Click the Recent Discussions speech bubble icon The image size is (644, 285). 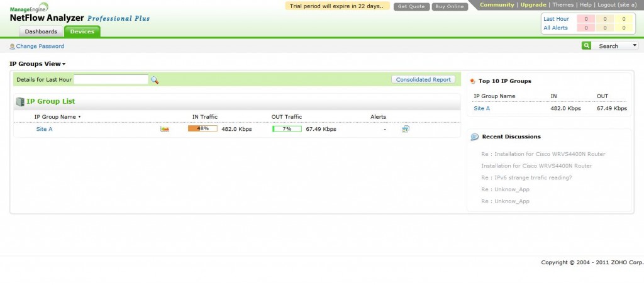475,137
